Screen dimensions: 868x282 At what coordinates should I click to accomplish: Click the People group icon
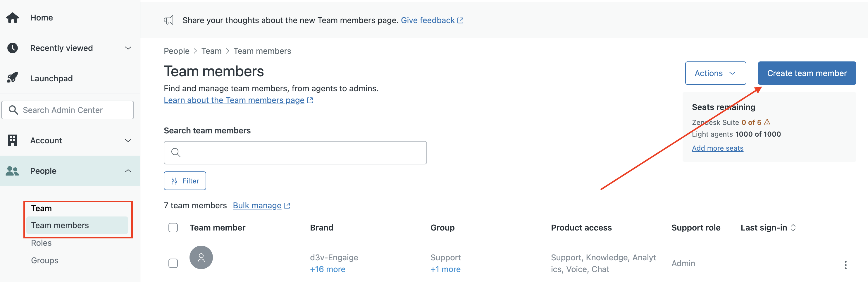(13, 171)
